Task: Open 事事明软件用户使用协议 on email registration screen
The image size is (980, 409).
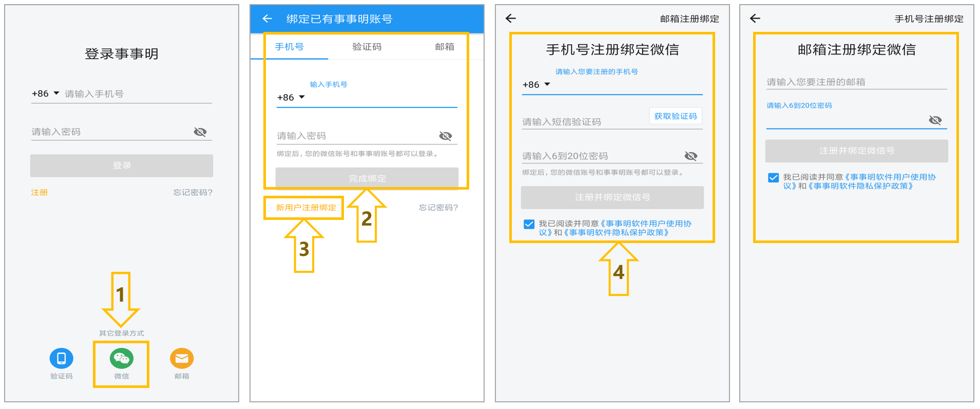Action: [x=890, y=177]
